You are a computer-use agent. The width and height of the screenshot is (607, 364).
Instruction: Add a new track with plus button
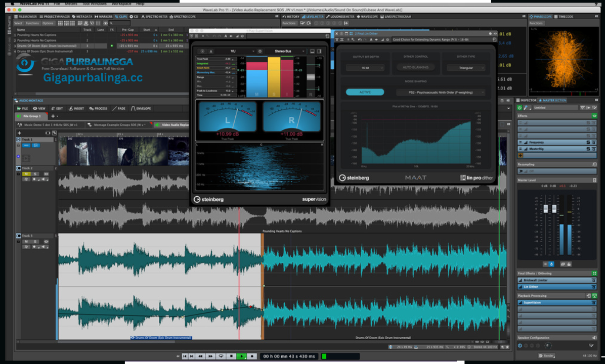(20, 133)
